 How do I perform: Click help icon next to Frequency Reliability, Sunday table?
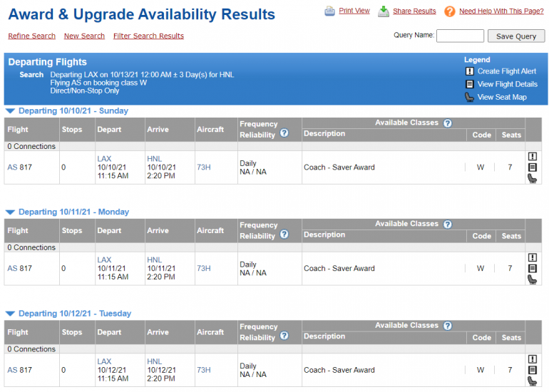click(284, 133)
